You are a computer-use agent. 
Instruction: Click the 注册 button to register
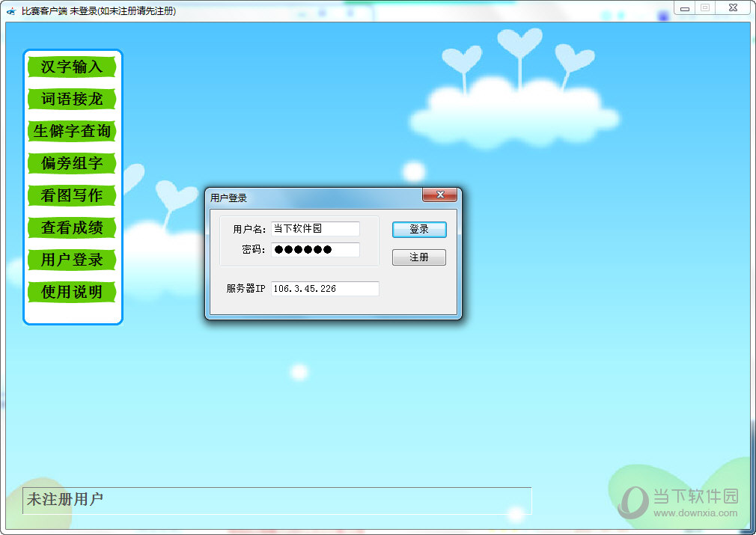[x=419, y=257]
